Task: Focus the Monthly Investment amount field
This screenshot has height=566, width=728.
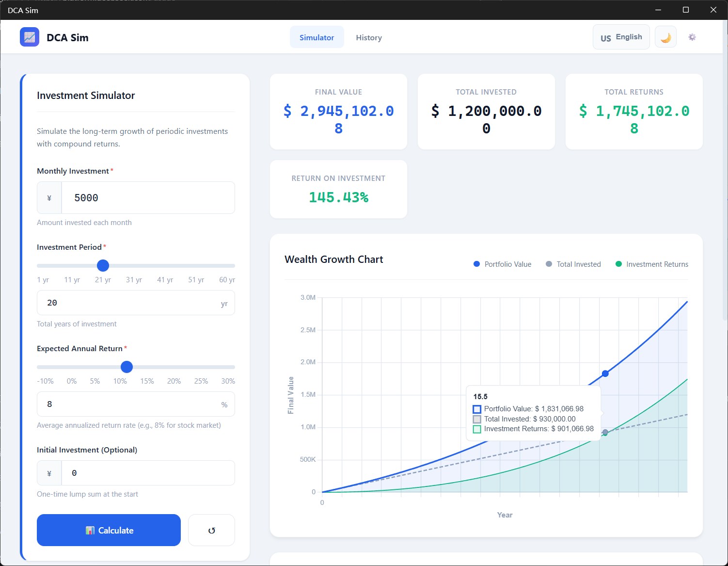Action: 148,198
